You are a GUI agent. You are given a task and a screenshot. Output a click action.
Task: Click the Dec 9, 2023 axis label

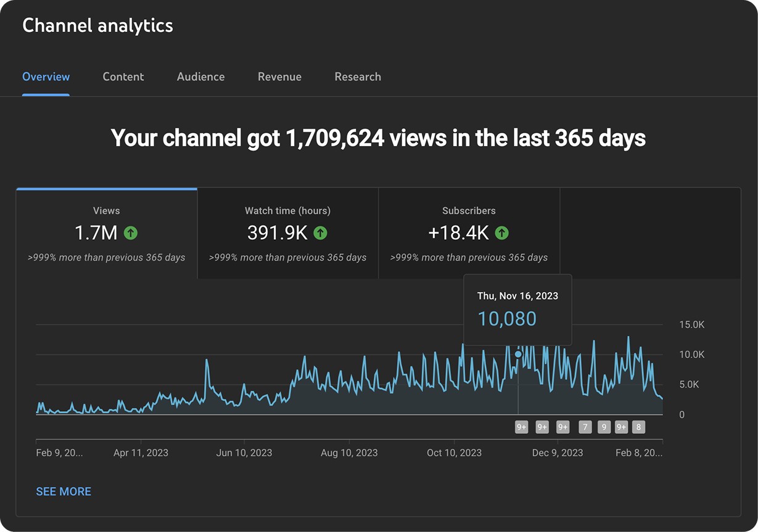(558, 452)
